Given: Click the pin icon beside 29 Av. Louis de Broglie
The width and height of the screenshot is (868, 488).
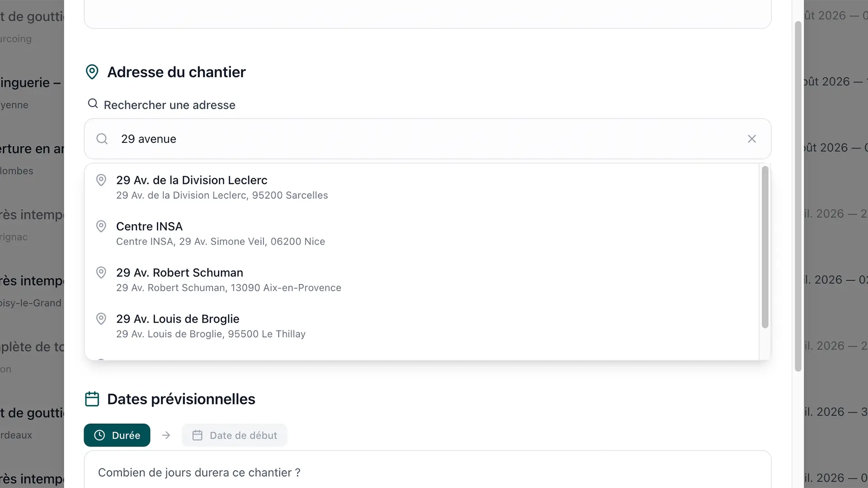Looking at the screenshot, I should click(x=101, y=319).
